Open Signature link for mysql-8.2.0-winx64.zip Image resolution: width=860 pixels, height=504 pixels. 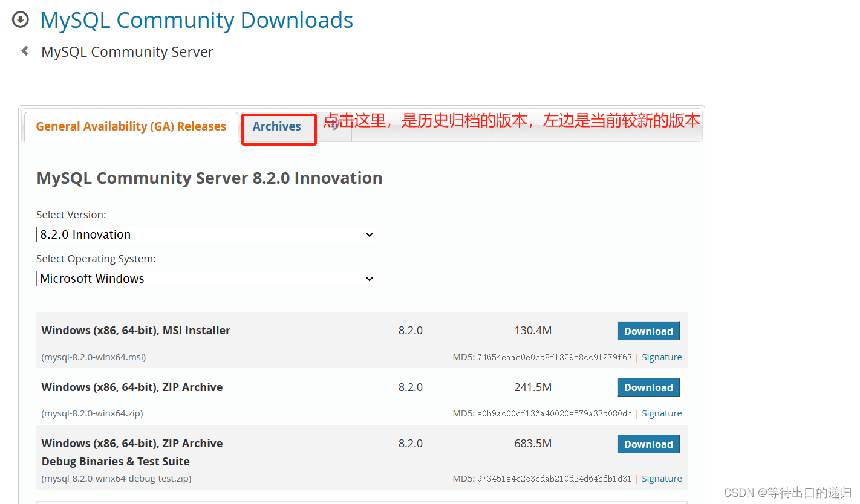point(662,413)
